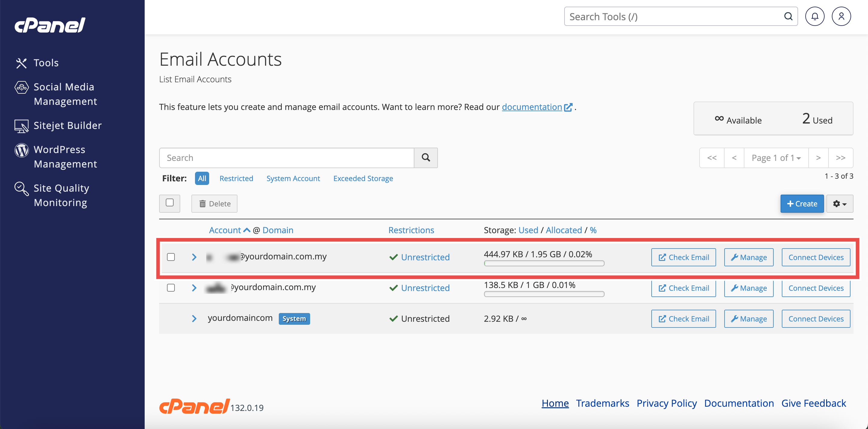868x429 pixels.
Task: Check the second email account checkbox
Action: tap(171, 288)
